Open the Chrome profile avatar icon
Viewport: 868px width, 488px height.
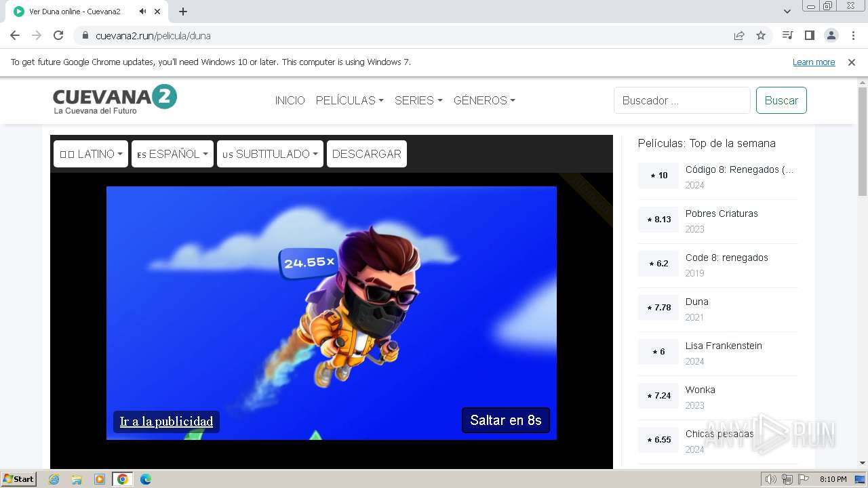point(831,35)
